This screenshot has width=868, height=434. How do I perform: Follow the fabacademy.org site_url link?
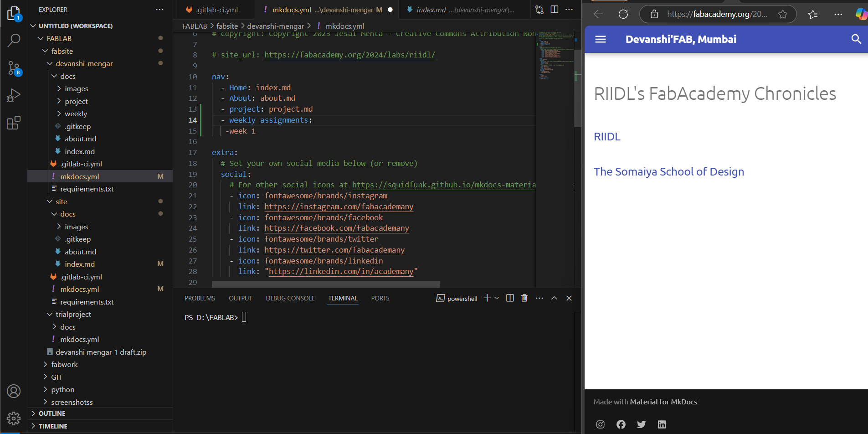(x=350, y=55)
